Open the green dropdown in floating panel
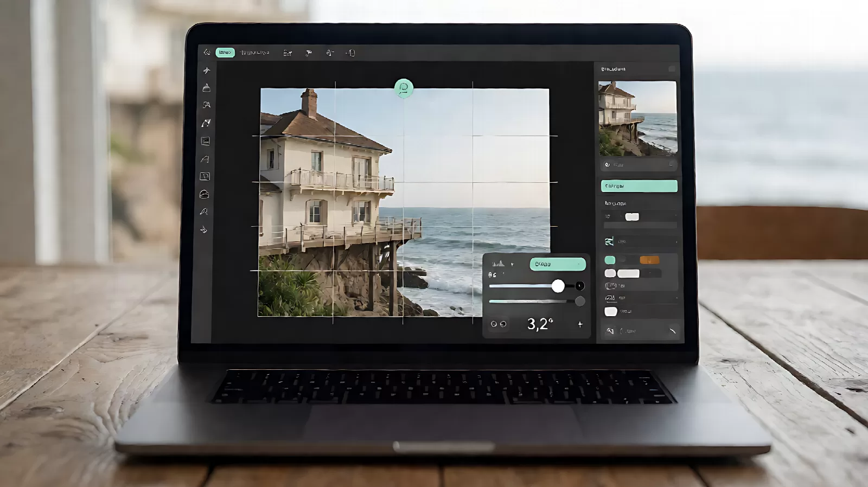 558,264
